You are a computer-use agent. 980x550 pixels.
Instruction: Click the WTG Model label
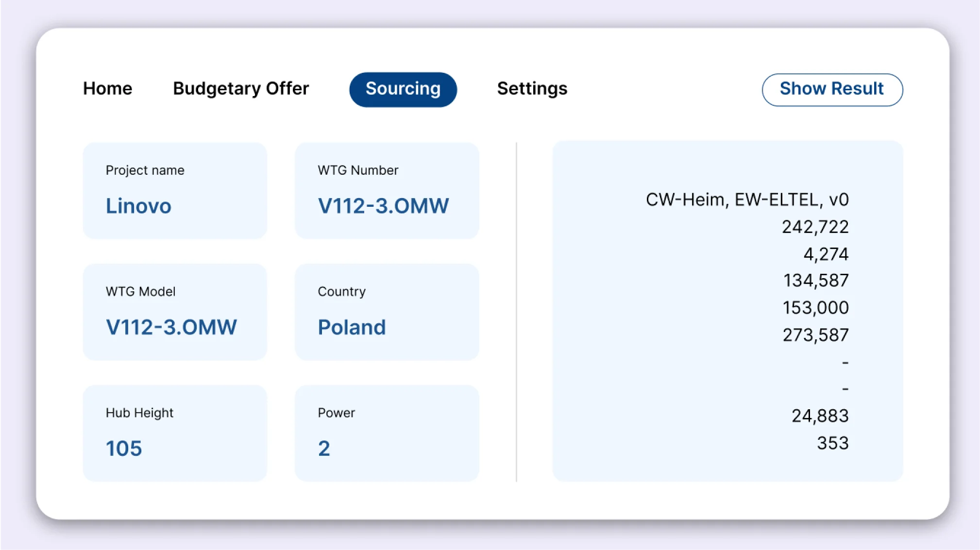[141, 292]
